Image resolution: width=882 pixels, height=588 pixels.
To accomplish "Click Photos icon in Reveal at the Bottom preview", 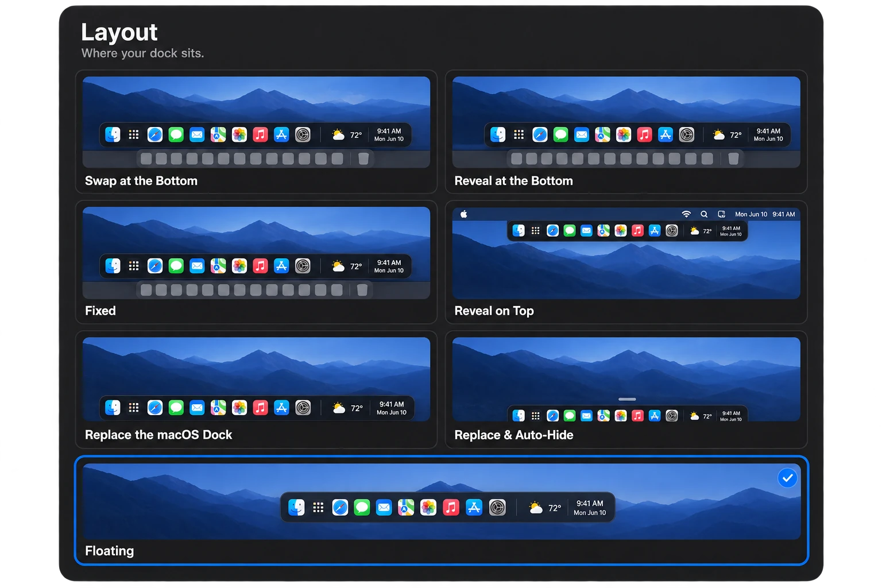I will [x=624, y=134].
